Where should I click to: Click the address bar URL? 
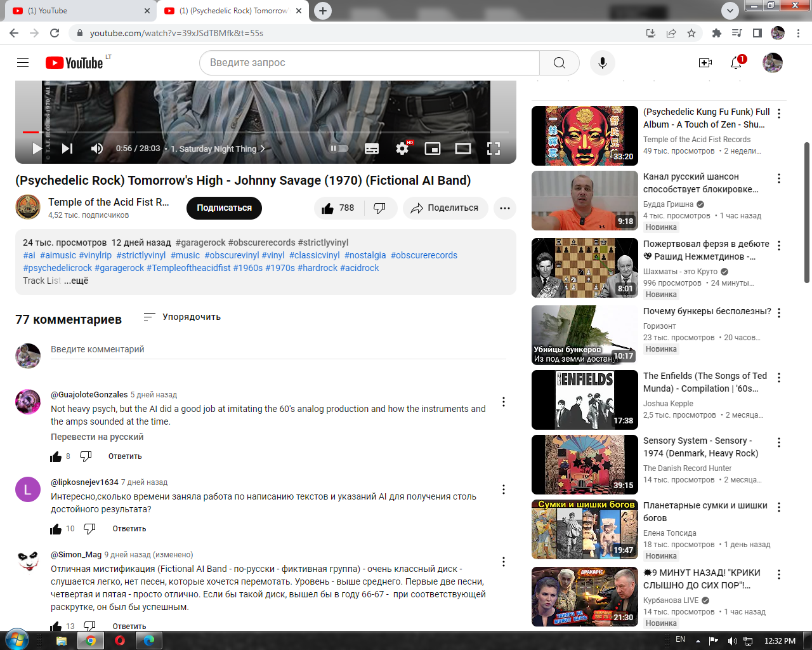click(x=176, y=33)
